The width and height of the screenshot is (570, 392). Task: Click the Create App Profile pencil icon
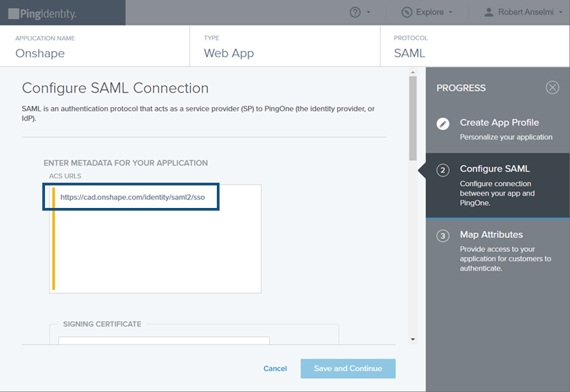[x=443, y=124]
